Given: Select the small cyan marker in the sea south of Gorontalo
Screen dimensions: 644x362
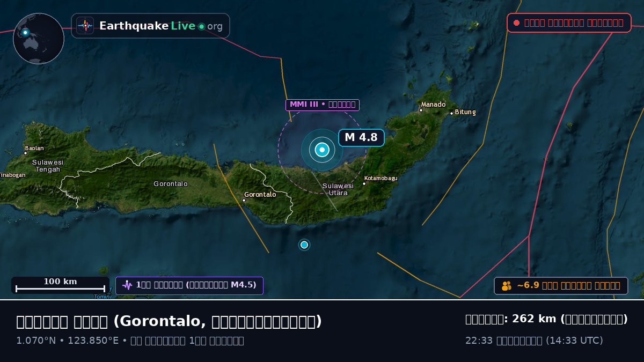Looking at the screenshot, I should pos(304,245).
